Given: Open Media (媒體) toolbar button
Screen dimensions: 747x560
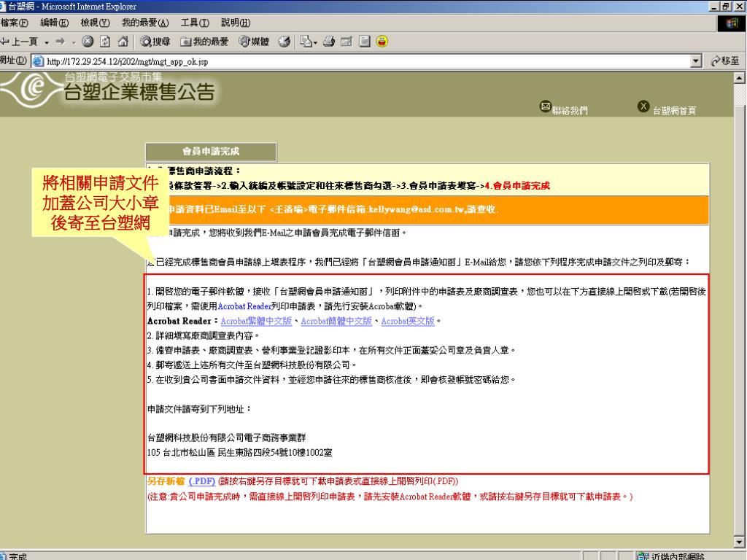Looking at the screenshot, I should [254, 42].
